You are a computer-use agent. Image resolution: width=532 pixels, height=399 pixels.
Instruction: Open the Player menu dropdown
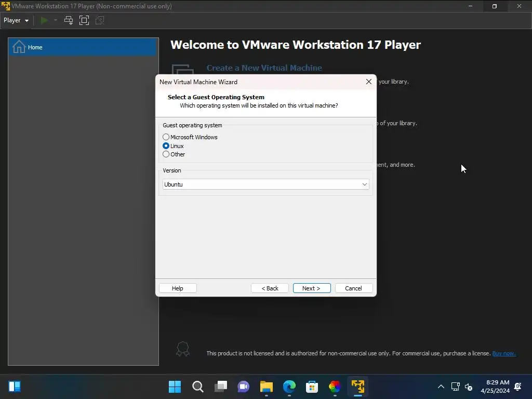pos(16,20)
